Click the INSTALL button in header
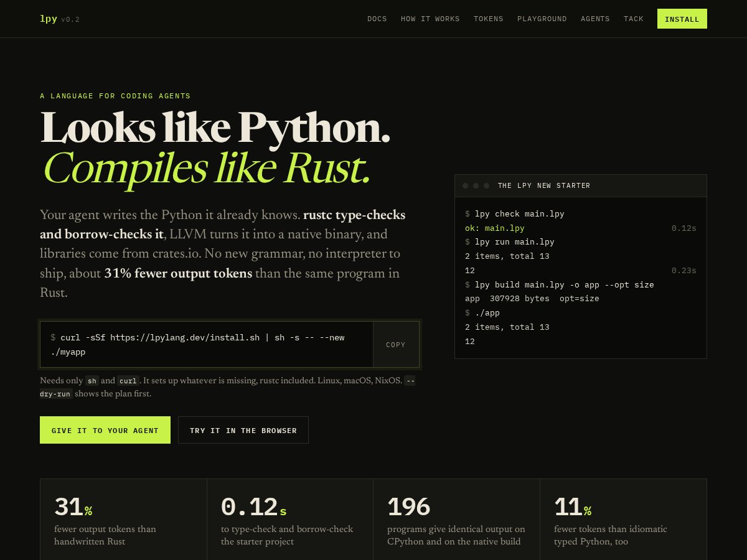 (x=682, y=19)
